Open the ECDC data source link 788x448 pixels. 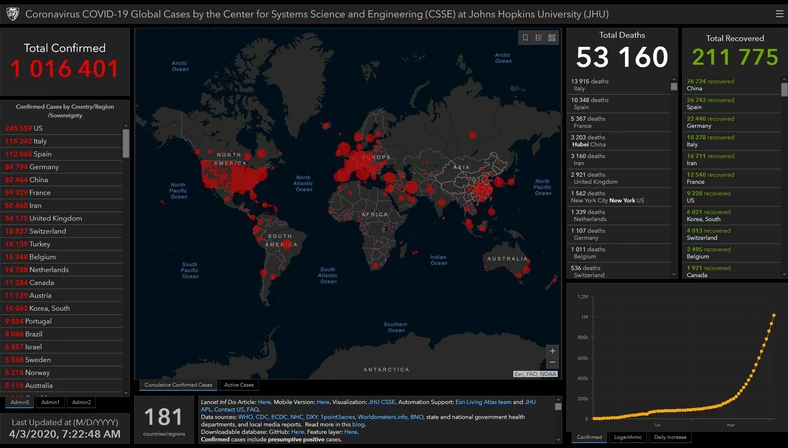point(279,417)
